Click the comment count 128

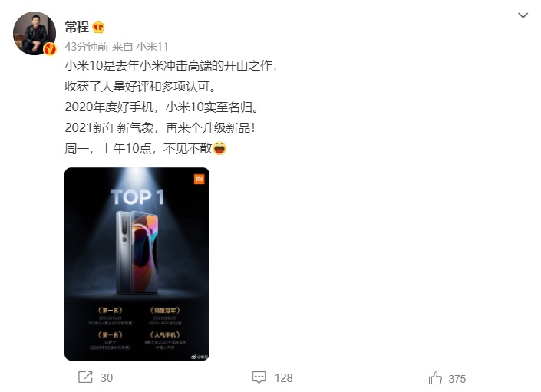point(284,378)
